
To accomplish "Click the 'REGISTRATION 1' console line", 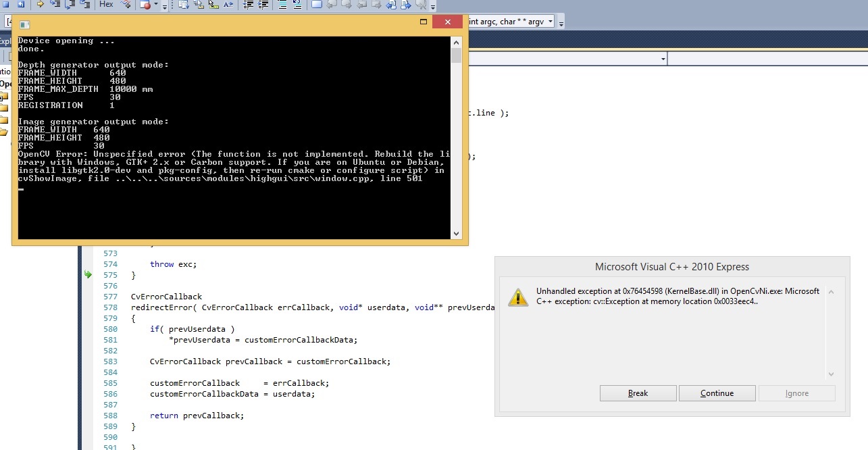I will pyautogui.click(x=66, y=105).
